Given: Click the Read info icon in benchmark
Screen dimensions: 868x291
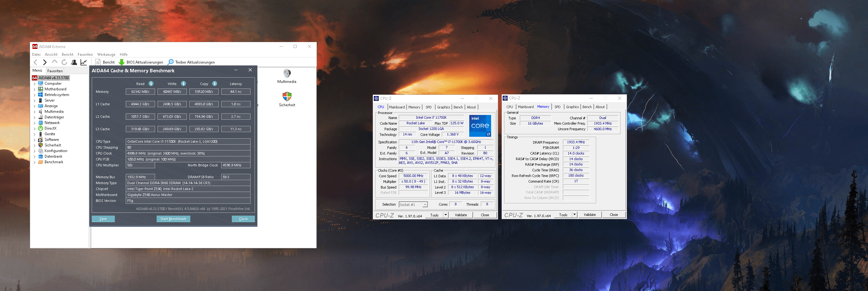Looking at the screenshot, I should (x=151, y=83).
